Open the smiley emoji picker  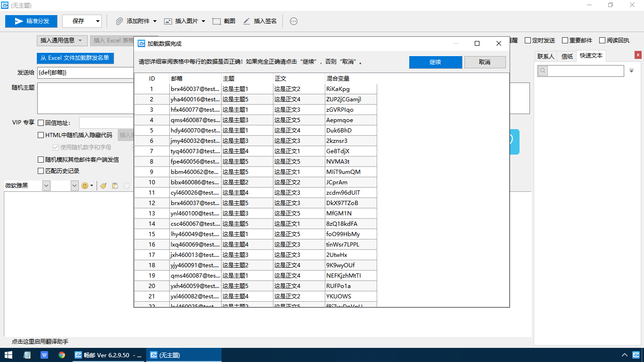85,186
